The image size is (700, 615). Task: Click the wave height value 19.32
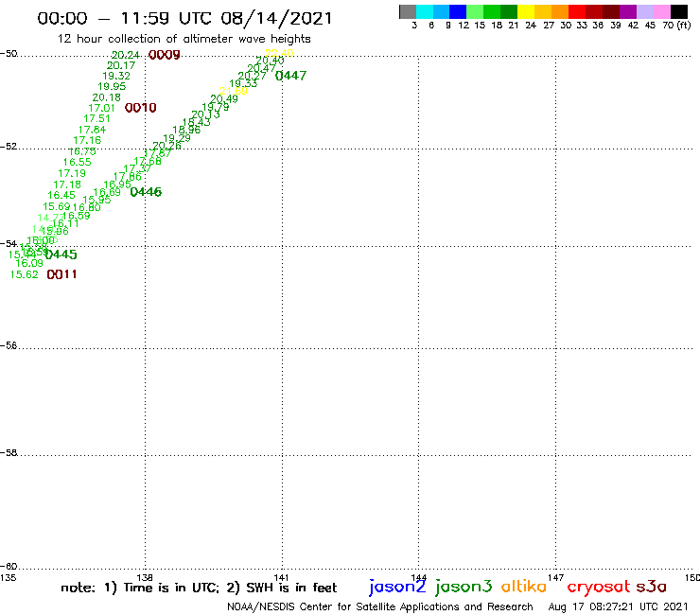(x=116, y=76)
